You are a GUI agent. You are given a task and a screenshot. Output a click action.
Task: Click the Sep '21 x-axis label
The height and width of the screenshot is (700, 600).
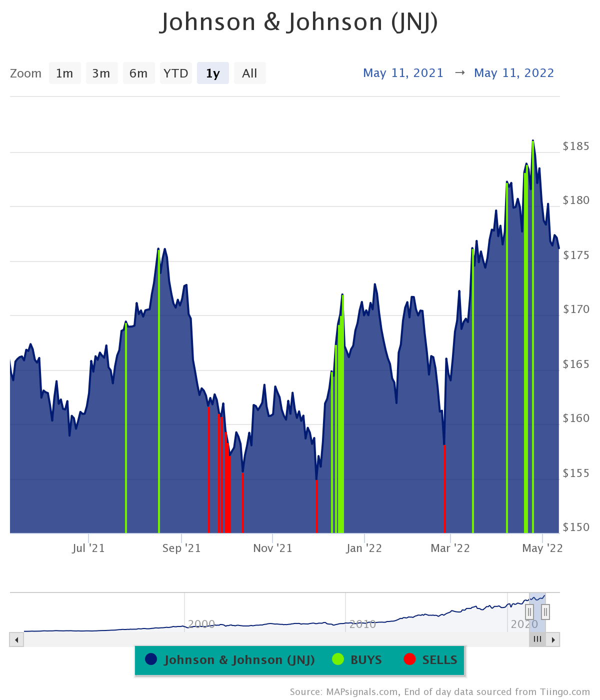181,548
